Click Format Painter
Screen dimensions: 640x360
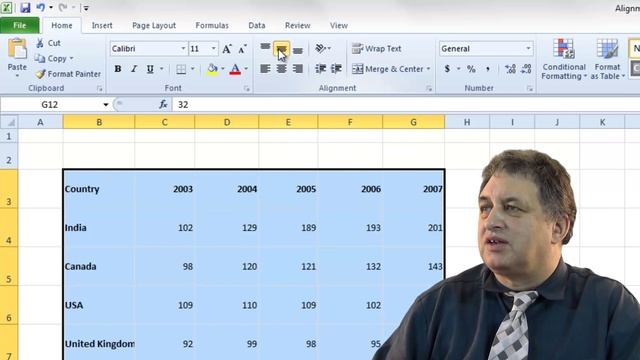(68, 74)
